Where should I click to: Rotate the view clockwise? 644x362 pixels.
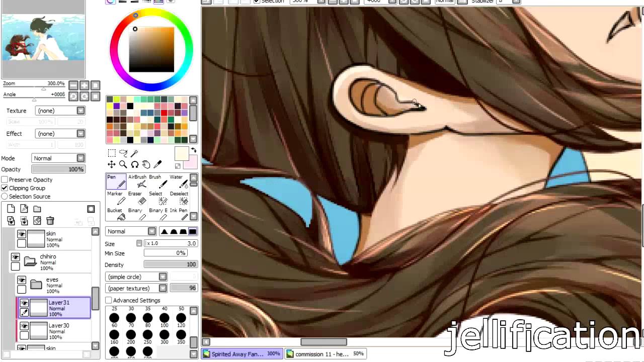pos(85,97)
